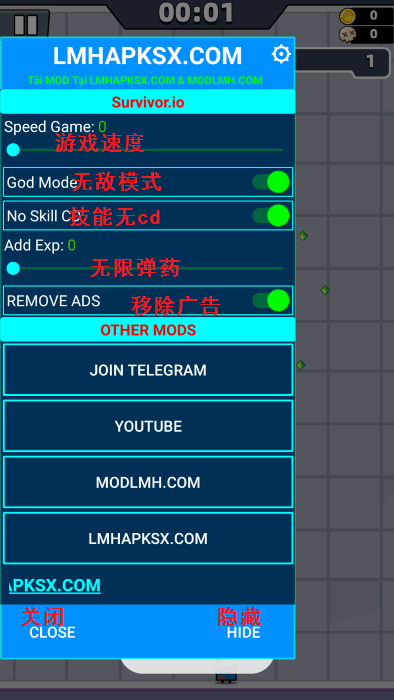Open the JOIN TELEGRAM button
Viewport: 394px width, 700px height.
148,370
